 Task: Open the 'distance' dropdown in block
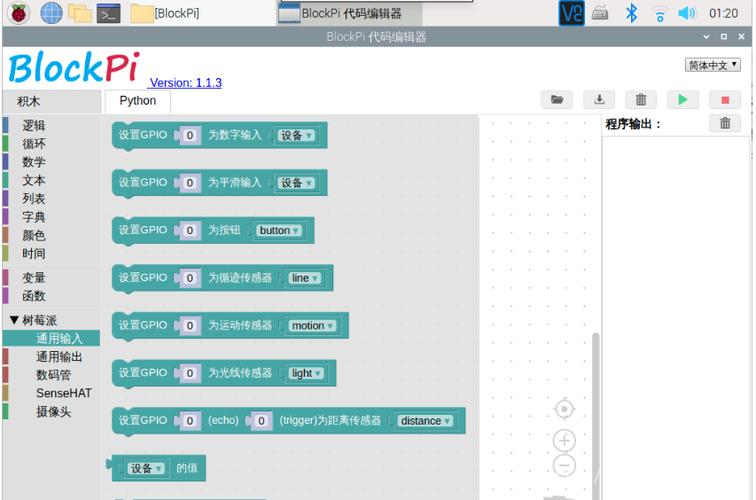coord(425,421)
